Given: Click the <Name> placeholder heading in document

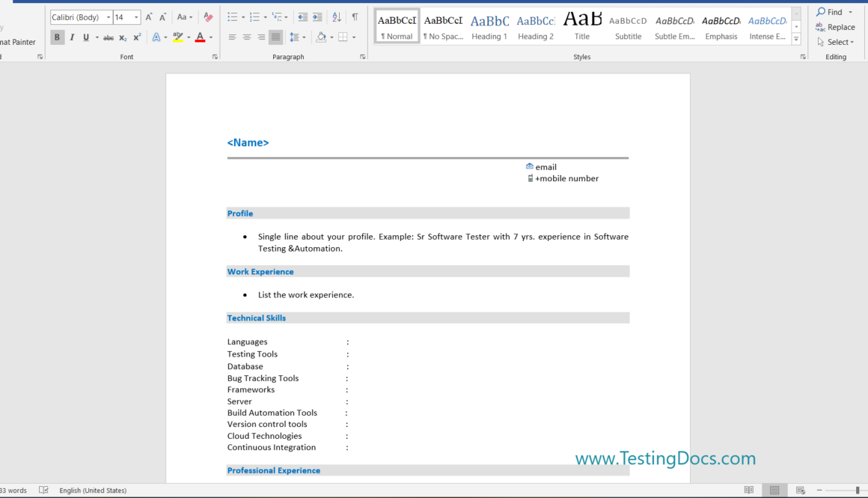Looking at the screenshot, I should (248, 143).
